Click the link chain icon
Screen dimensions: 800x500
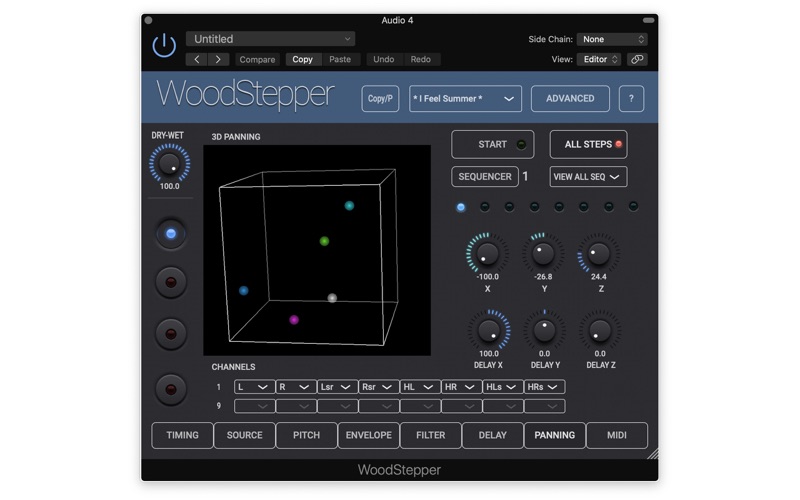coord(637,59)
